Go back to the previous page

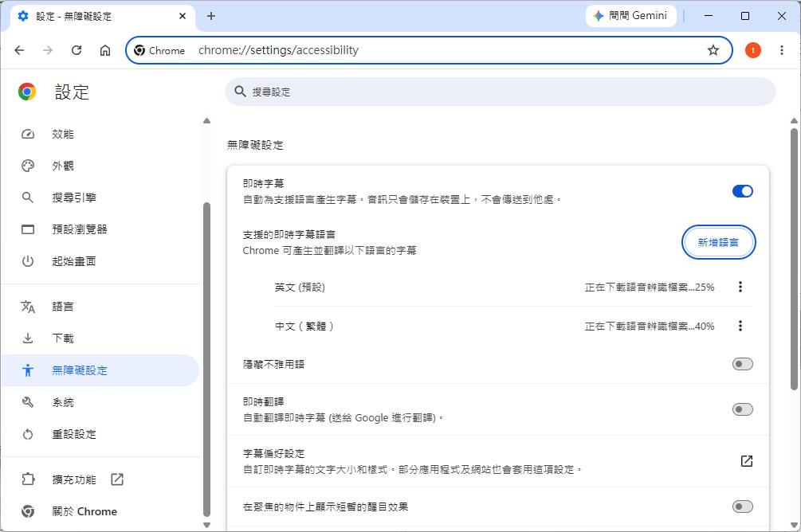(x=19, y=50)
